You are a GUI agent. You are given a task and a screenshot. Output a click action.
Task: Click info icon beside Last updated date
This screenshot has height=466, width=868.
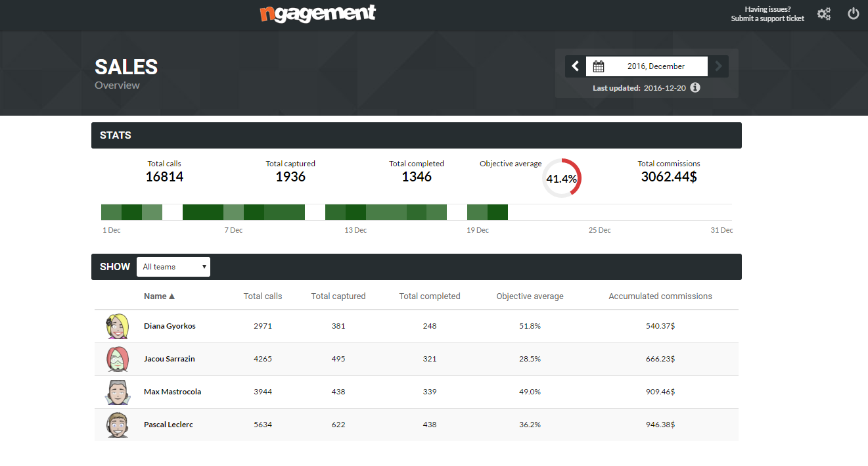tap(695, 87)
